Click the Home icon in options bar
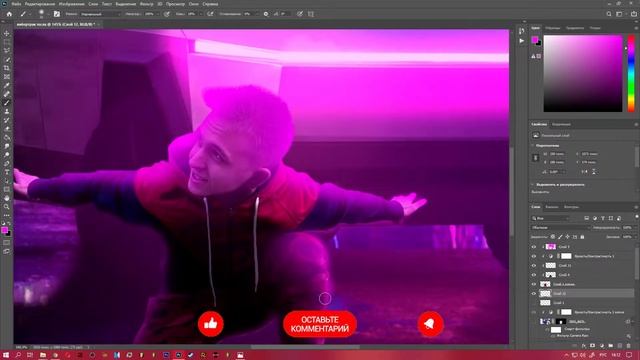Image resolution: width=640 pixels, height=360 pixels. point(9,14)
